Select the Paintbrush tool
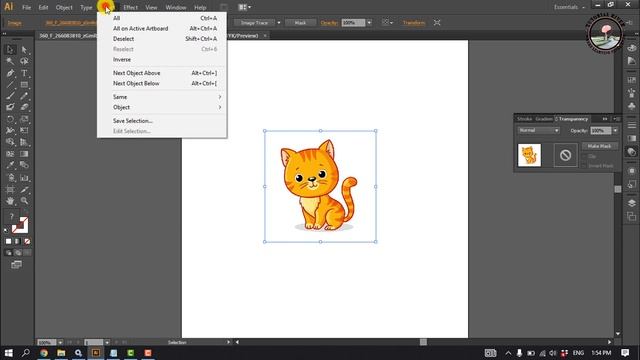The image size is (640, 360). click(x=10, y=96)
